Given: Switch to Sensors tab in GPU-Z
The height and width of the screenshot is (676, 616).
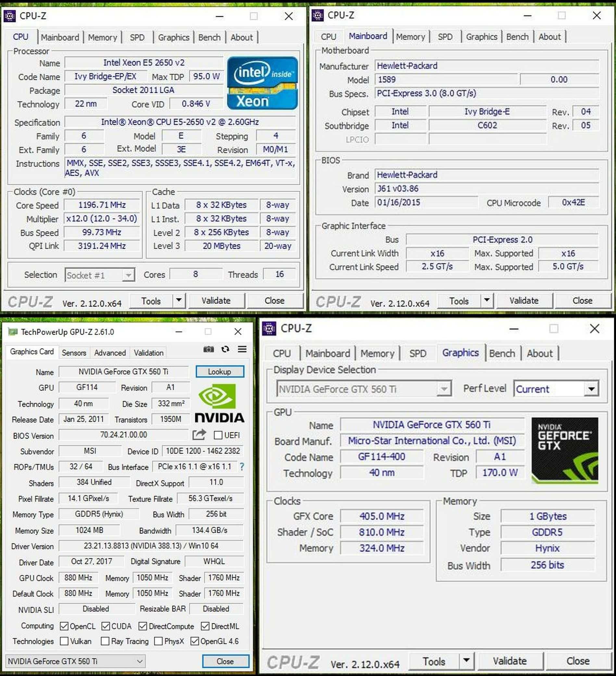Looking at the screenshot, I should point(74,353).
